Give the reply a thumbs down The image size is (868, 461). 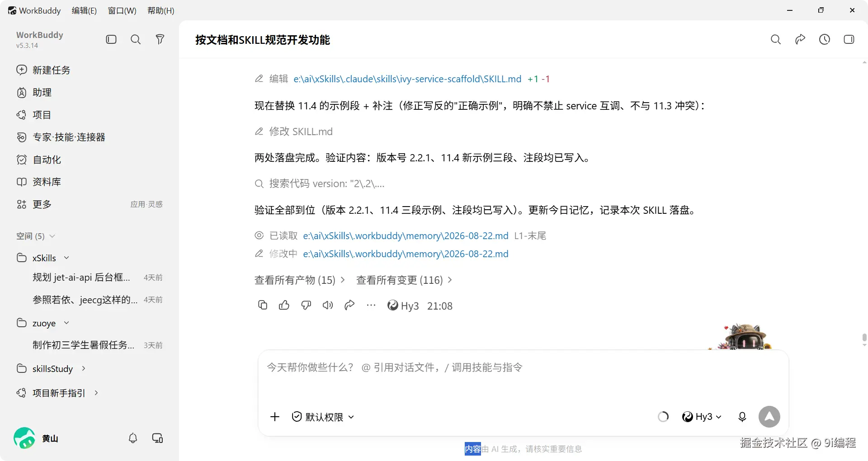click(306, 305)
